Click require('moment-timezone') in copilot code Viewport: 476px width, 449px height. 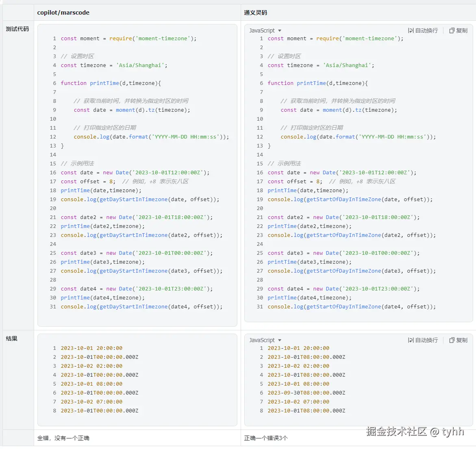coord(151,39)
